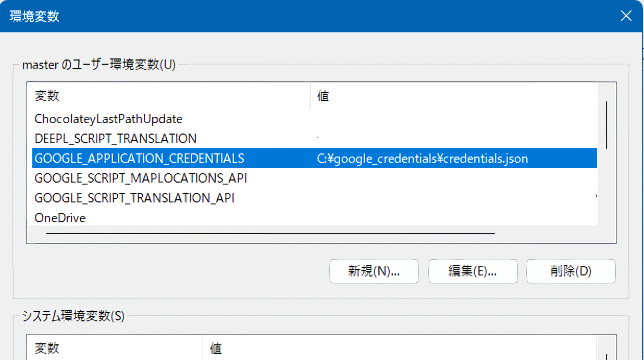Click the 環境変数 title bar text
The image size is (644, 360).
pyautogui.click(x=34, y=16)
